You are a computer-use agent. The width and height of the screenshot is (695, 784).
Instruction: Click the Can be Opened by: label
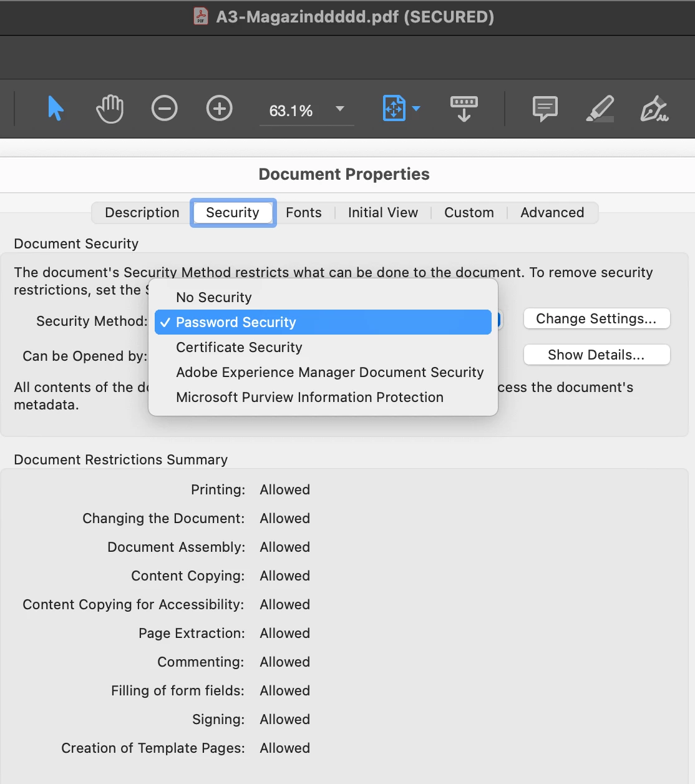[x=85, y=356]
